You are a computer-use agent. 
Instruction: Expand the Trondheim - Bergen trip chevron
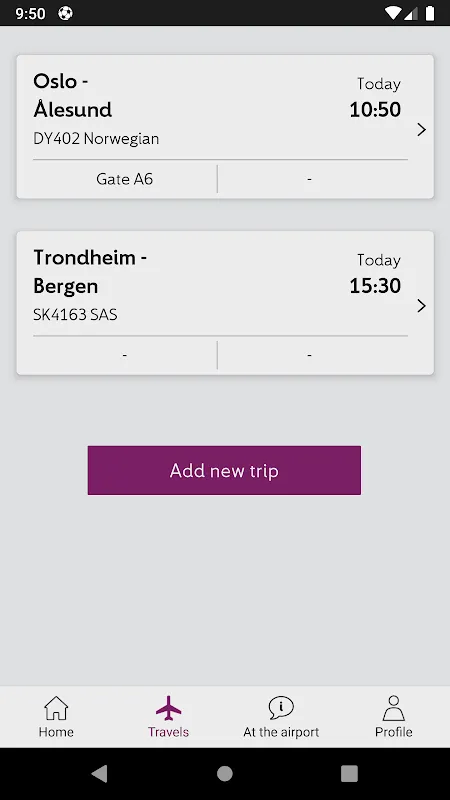pos(421,306)
